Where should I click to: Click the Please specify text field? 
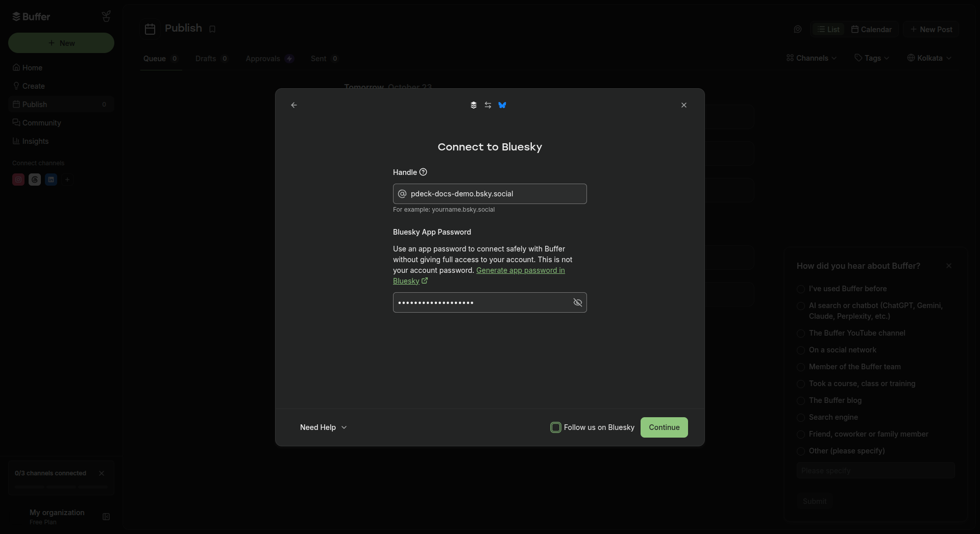875,471
